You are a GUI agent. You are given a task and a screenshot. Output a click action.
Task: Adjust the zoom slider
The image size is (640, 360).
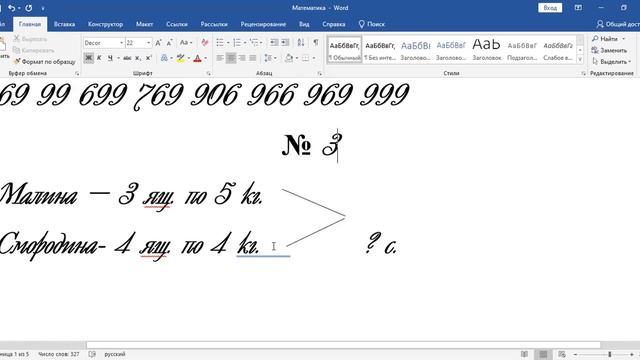coord(610,354)
